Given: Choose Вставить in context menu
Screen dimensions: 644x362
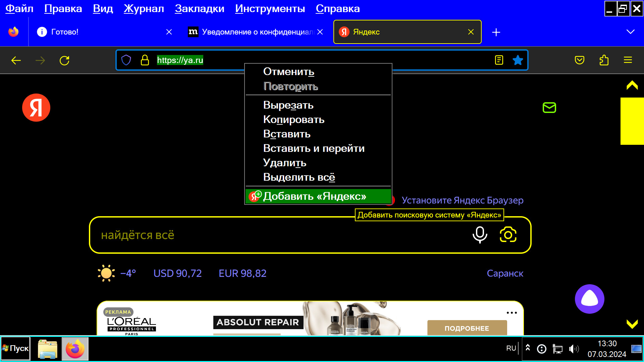Looking at the screenshot, I should point(318,134).
